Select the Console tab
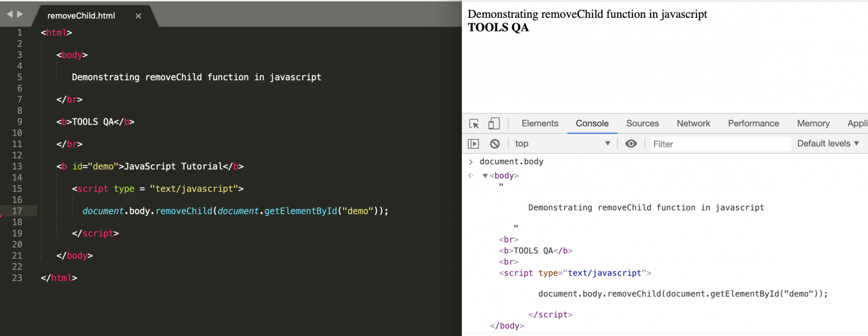Screen dimensions: 868x336 (592, 124)
